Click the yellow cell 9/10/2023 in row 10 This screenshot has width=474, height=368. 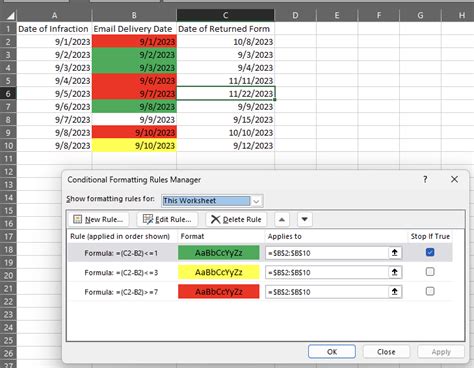[134, 146]
